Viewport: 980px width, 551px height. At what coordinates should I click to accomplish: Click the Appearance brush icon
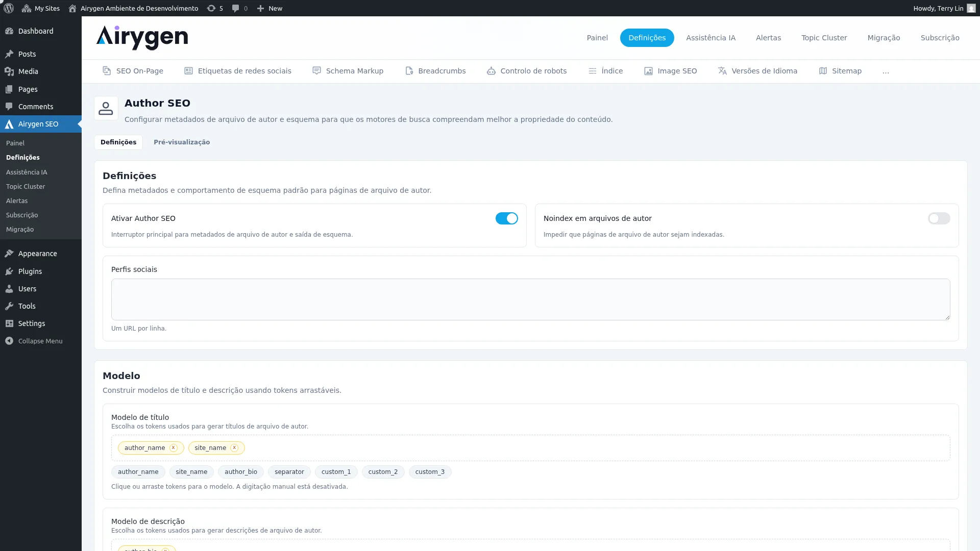point(9,254)
